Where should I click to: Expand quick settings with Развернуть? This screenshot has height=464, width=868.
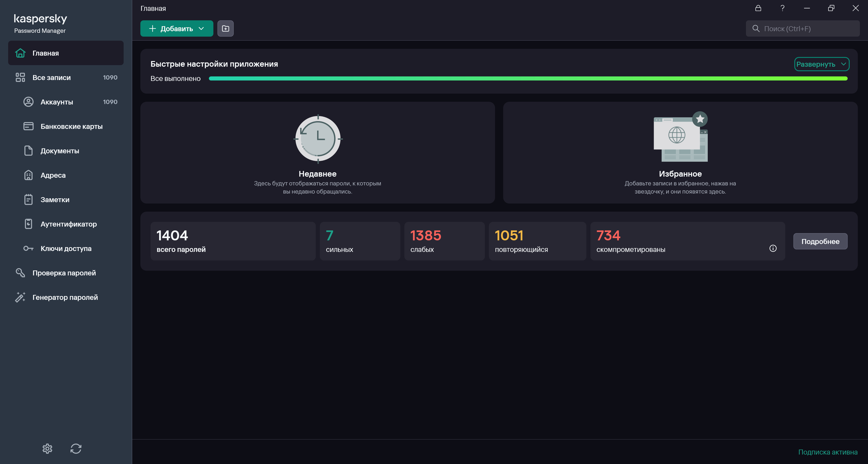(x=821, y=64)
